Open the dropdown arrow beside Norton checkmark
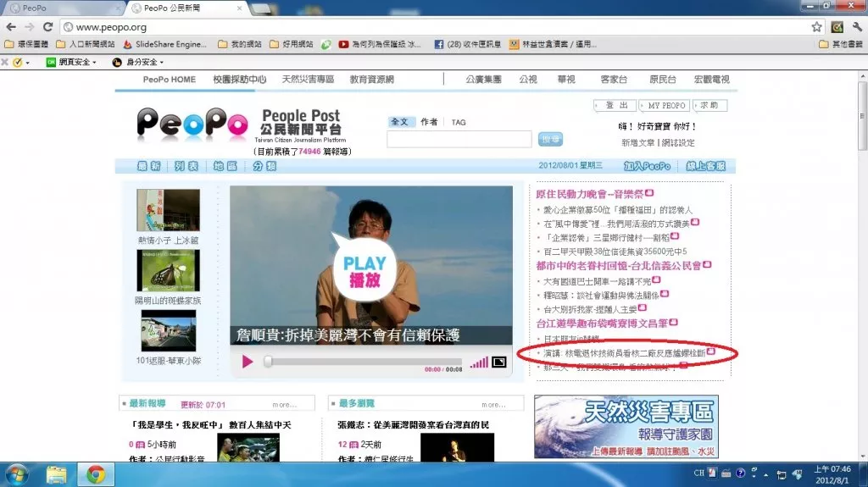868x487 pixels. click(27, 63)
